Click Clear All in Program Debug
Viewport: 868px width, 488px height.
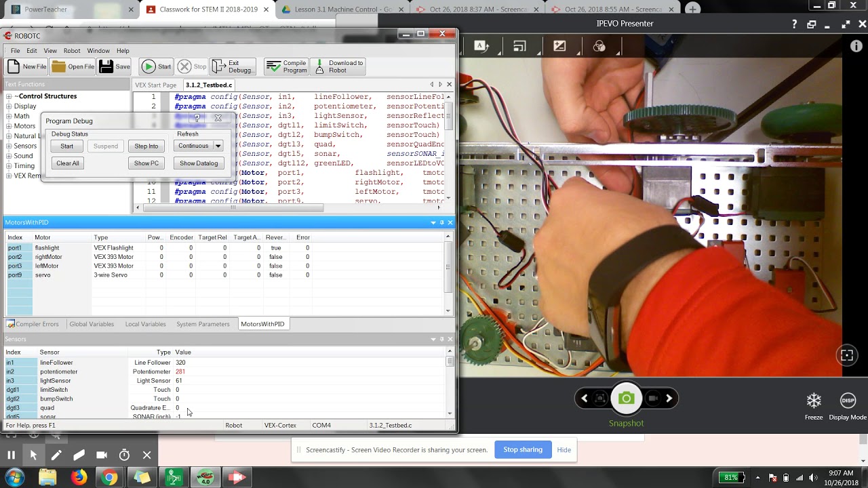tap(68, 163)
